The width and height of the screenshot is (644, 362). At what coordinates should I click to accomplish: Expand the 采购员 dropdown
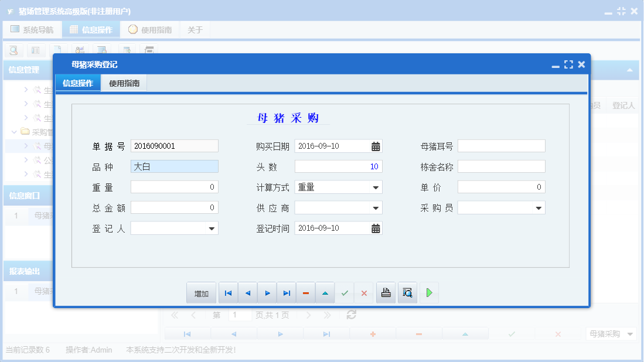click(x=539, y=207)
